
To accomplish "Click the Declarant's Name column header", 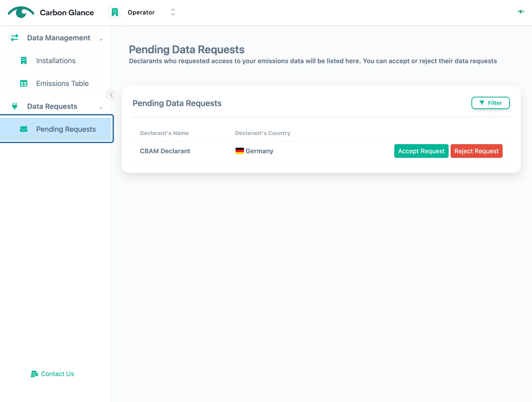I will [x=164, y=133].
